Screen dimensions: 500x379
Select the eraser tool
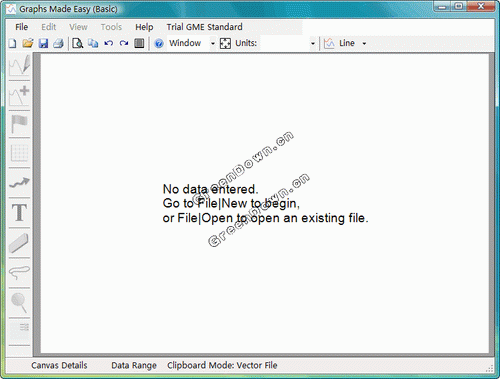19,243
